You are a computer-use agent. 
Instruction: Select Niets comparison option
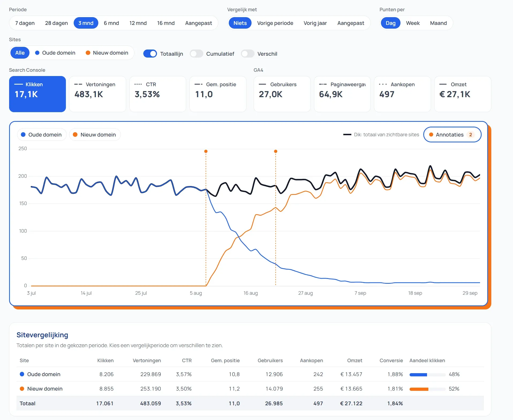point(240,23)
